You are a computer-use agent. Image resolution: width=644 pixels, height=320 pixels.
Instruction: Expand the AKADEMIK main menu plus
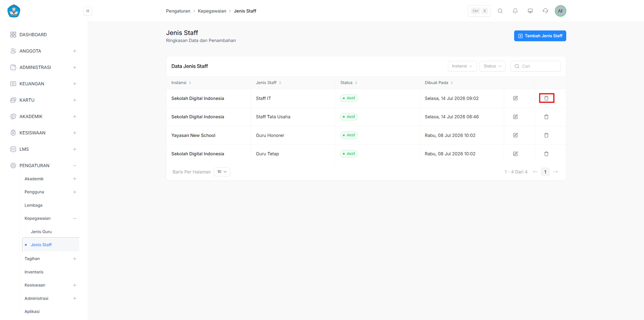pos(74,116)
